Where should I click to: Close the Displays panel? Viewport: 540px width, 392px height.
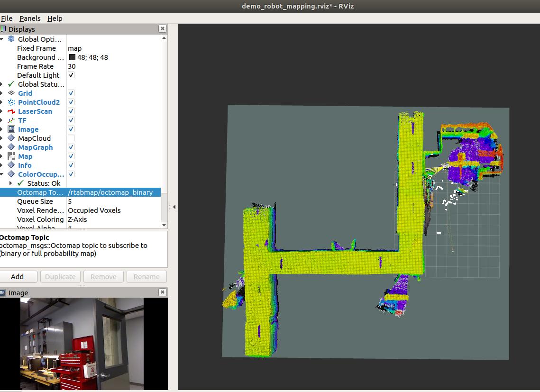162,29
